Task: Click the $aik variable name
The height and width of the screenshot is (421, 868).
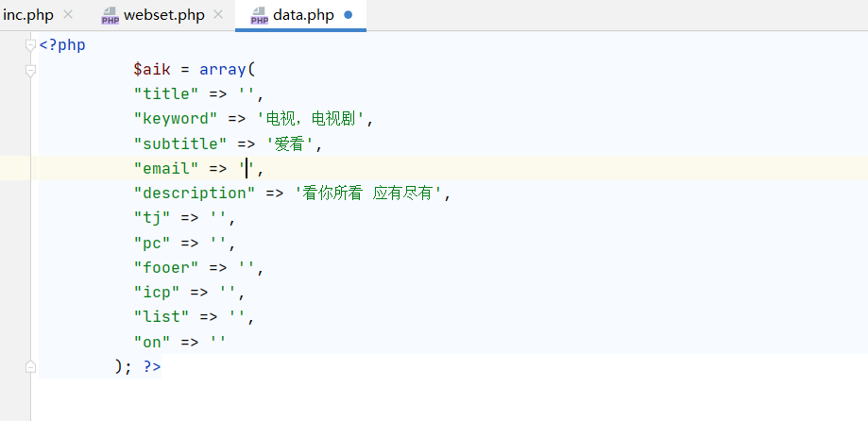Action: 152,70
